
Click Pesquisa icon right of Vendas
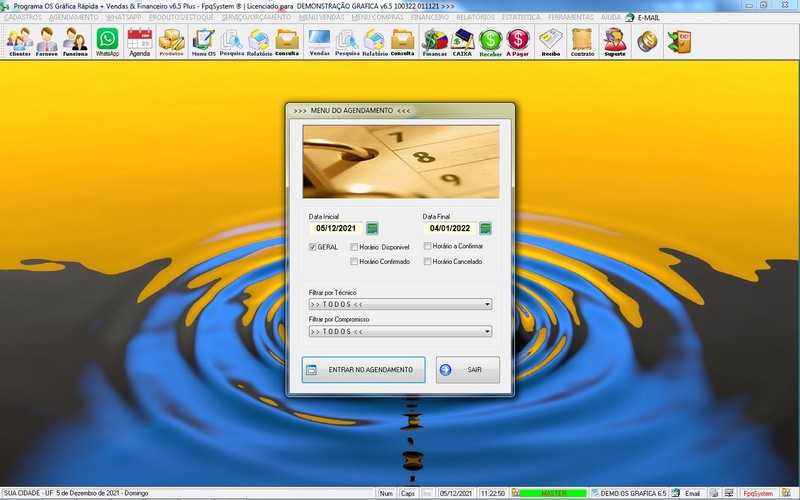[x=347, y=42]
